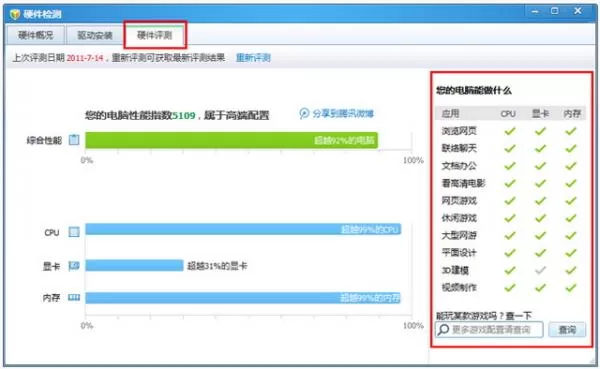Image resolution: width=600 pixels, height=369 pixels.
Task: Select the 看高清电影 row label
Action: [x=463, y=183]
